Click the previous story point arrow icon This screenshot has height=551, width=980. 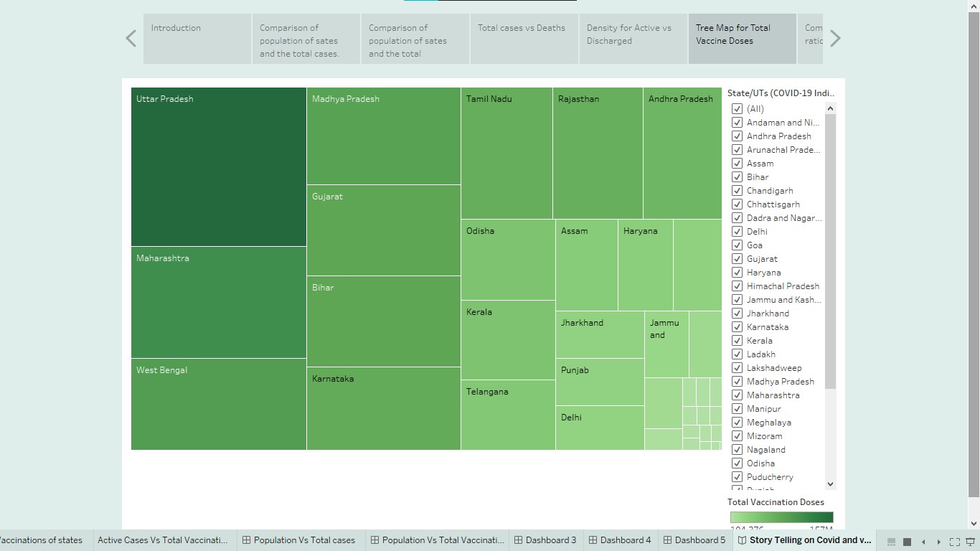click(x=923, y=541)
